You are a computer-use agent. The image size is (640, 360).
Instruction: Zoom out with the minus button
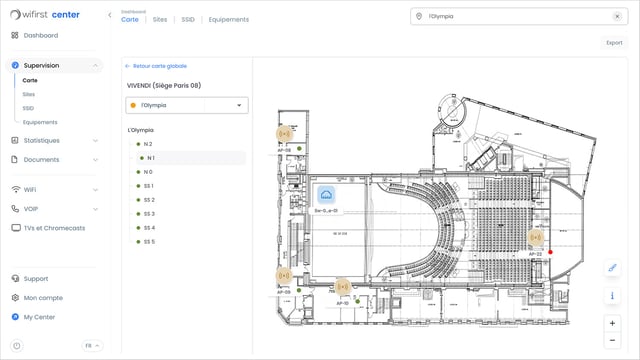pyautogui.click(x=612, y=340)
